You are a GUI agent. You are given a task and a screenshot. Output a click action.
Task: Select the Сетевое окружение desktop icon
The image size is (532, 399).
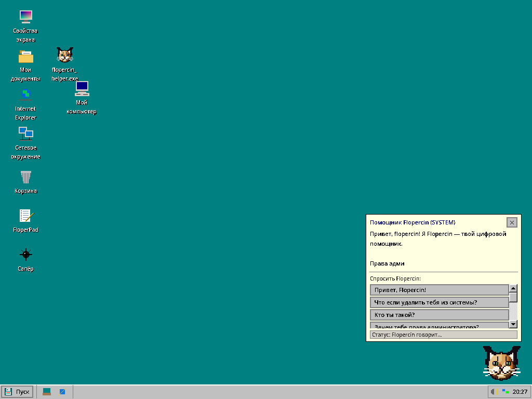point(25,143)
